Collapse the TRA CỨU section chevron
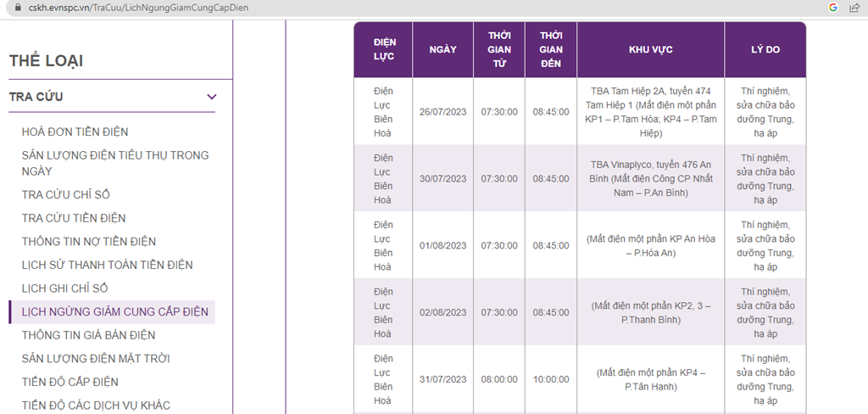The height and width of the screenshot is (414, 868). tap(211, 97)
